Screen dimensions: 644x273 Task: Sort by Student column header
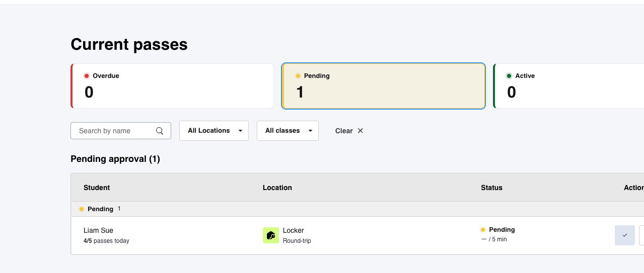(97, 188)
